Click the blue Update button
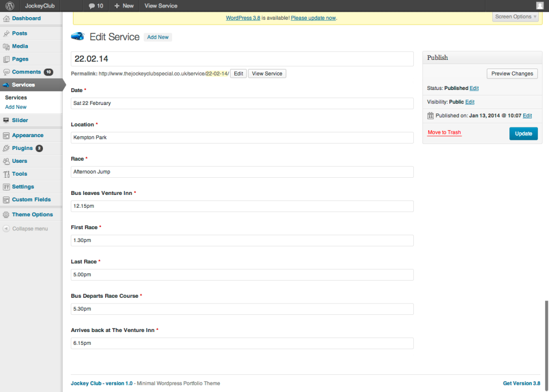This screenshot has width=549, height=392. (523, 133)
